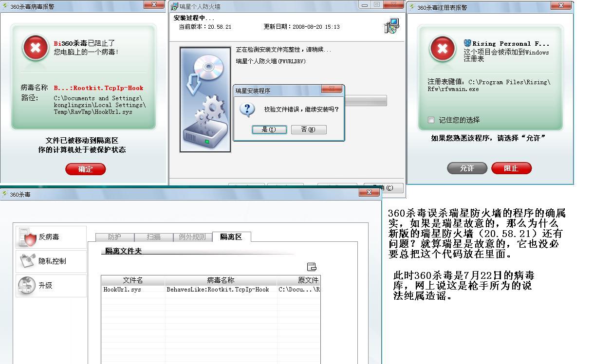Switch to the 例外规则 tab

pos(193,237)
